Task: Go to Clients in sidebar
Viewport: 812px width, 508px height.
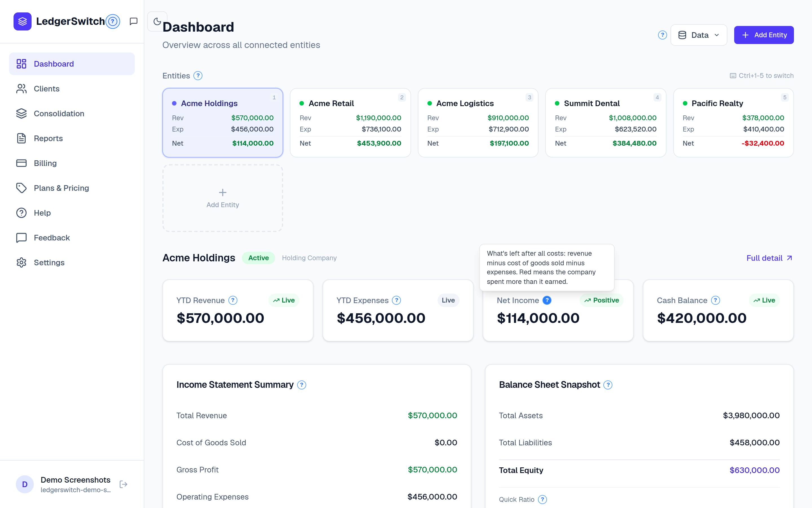Action: (x=72, y=89)
